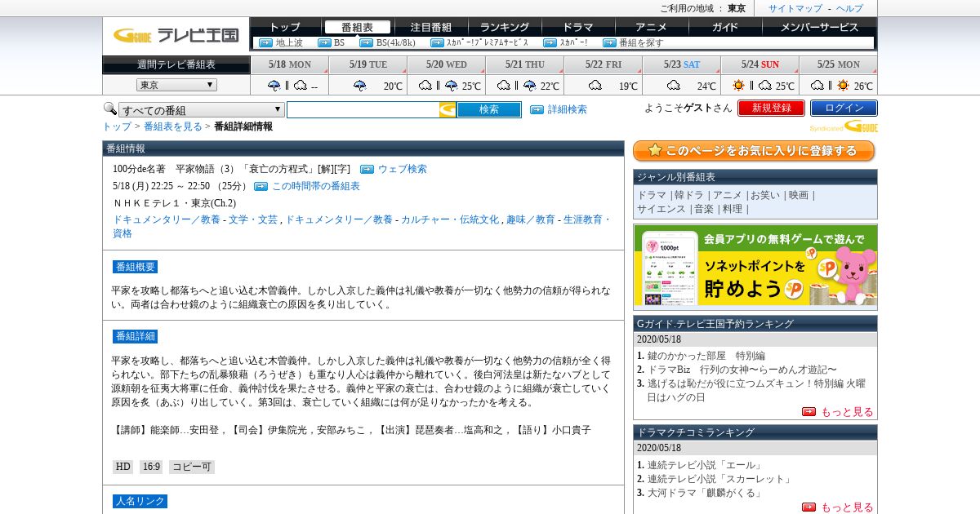Click the keyword search input field
This screenshot has height=514, width=980.
[x=363, y=109]
